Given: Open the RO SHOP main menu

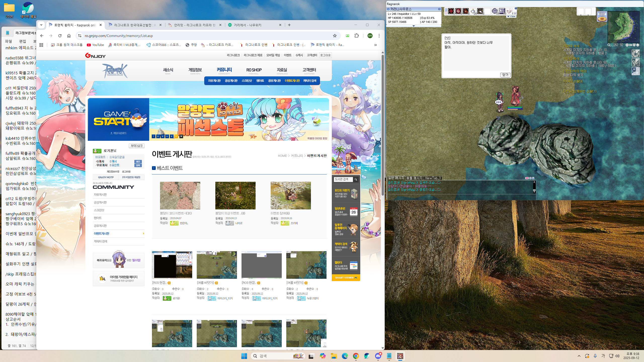Looking at the screenshot, I should pyautogui.click(x=254, y=70).
